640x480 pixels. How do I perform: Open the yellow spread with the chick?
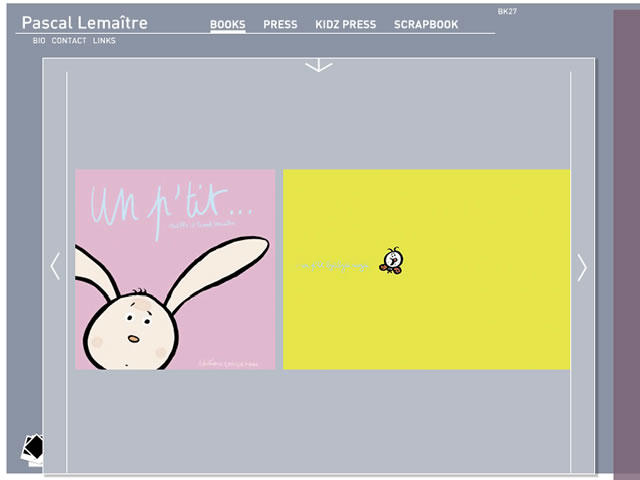pos(427,269)
